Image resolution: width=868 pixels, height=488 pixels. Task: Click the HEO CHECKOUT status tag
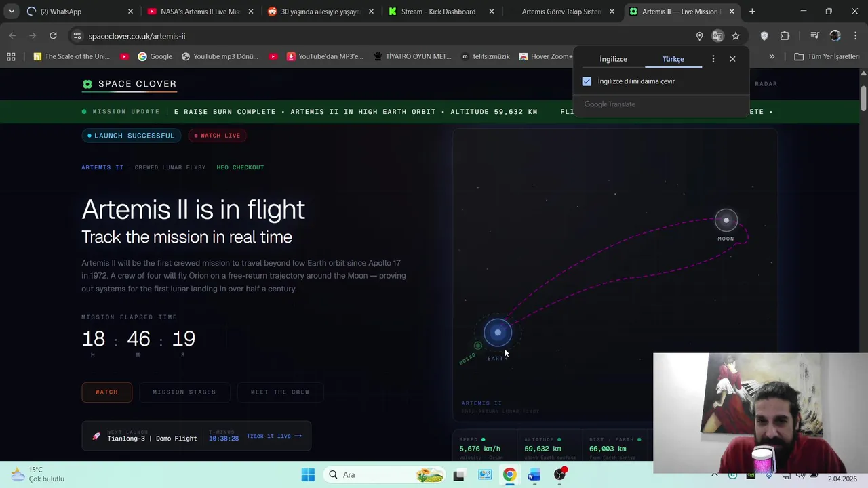240,167
